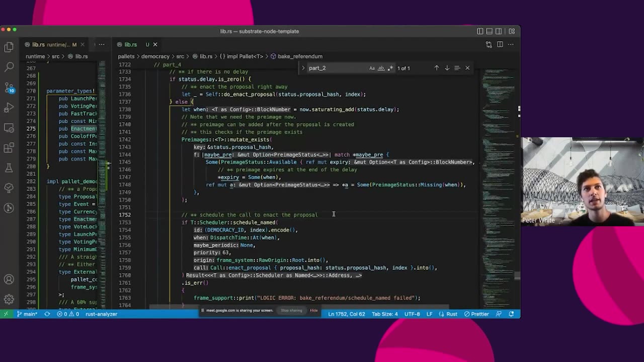
Task: Open the Search view in activity bar
Action: [x=9, y=67]
